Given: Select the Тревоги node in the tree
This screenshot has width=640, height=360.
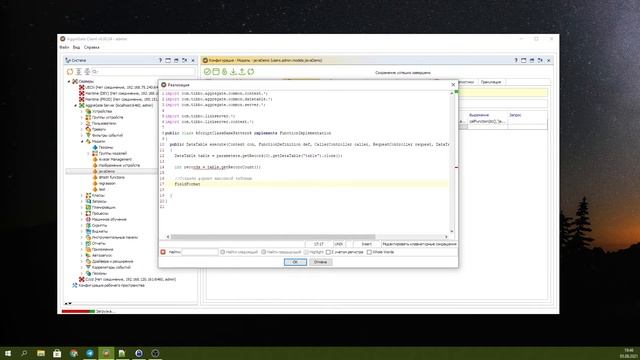Looking at the screenshot, I should pyautogui.click(x=99, y=129).
